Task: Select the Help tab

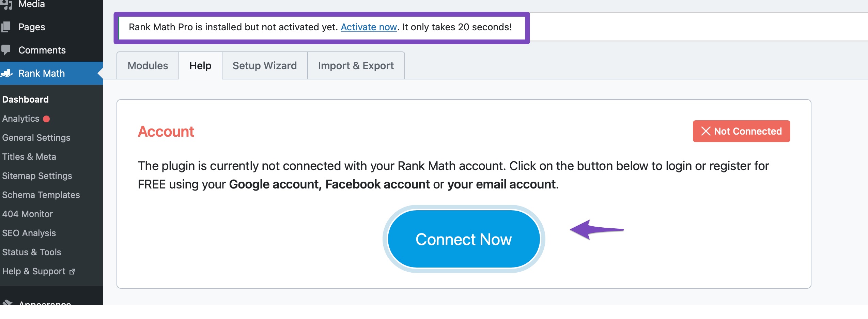Action: click(x=200, y=65)
